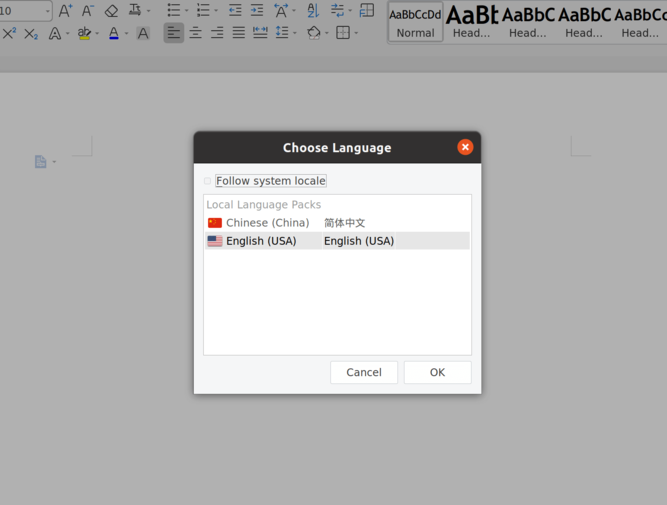Image resolution: width=667 pixels, height=505 pixels.
Task: Toggle the Follow system locale checkbox
Action: 208,181
